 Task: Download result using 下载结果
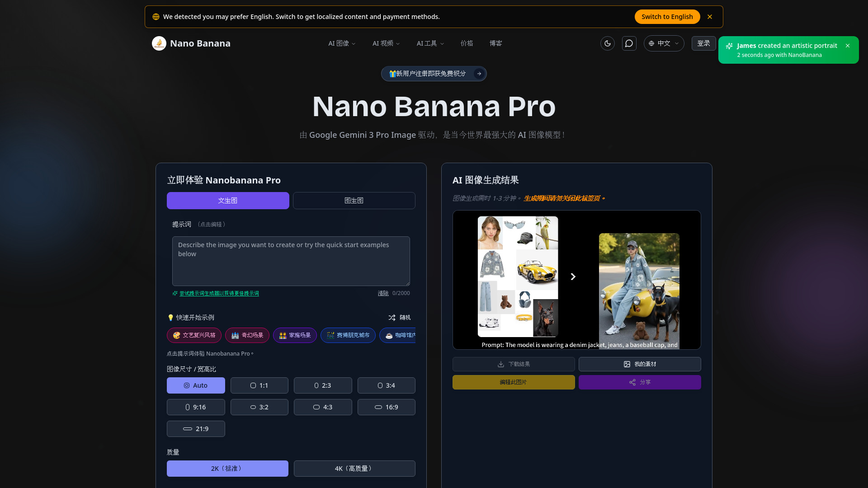tap(514, 364)
